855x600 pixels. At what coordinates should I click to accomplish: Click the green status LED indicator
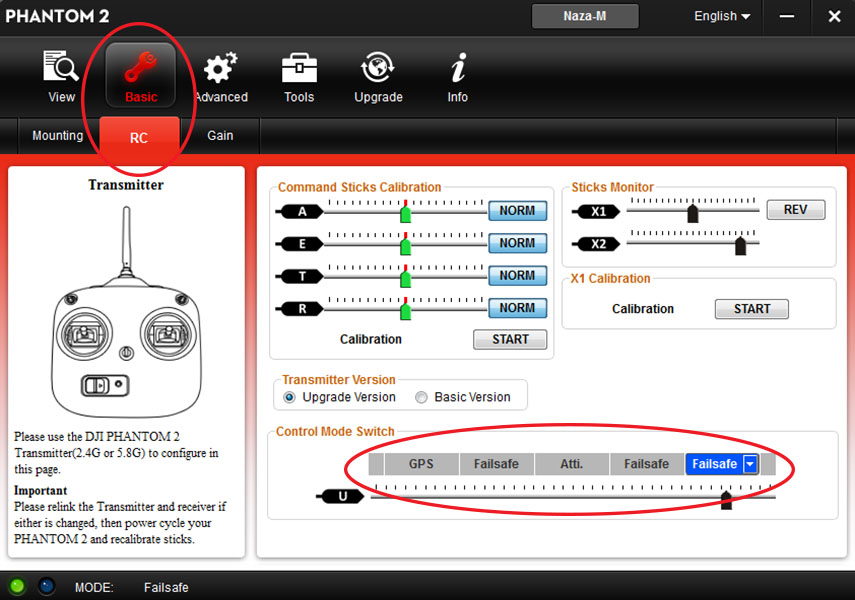17,586
